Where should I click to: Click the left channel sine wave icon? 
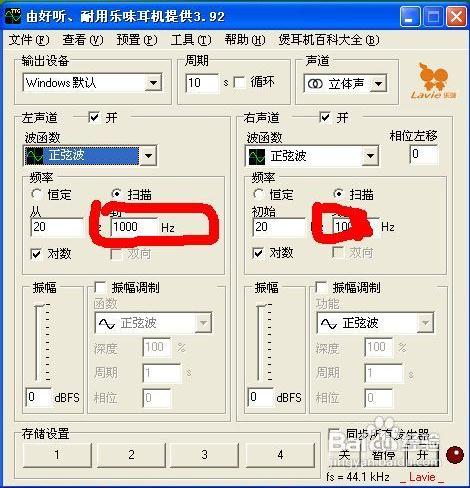34,155
